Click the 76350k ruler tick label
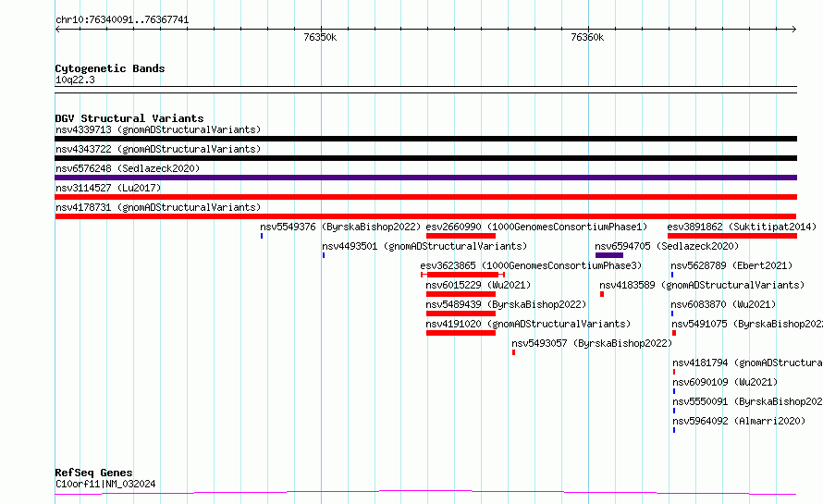The width and height of the screenshot is (823, 504). point(320,37)
